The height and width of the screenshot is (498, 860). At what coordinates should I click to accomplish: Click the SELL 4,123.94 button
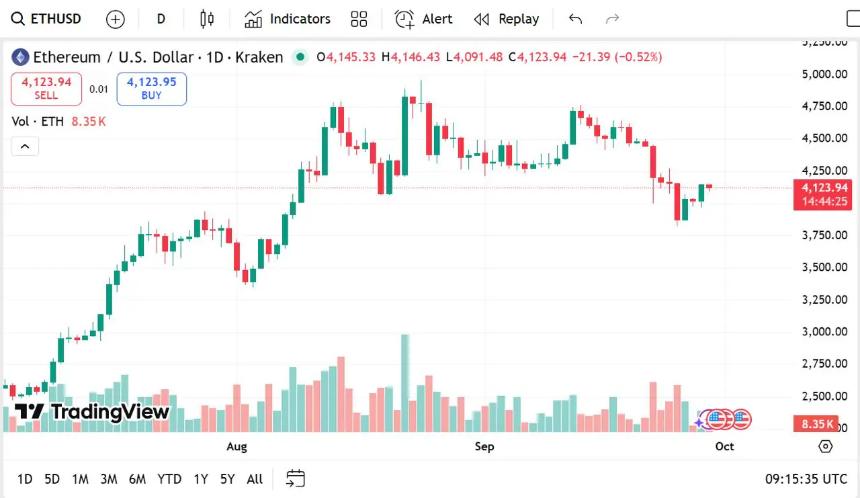[46, 89]
